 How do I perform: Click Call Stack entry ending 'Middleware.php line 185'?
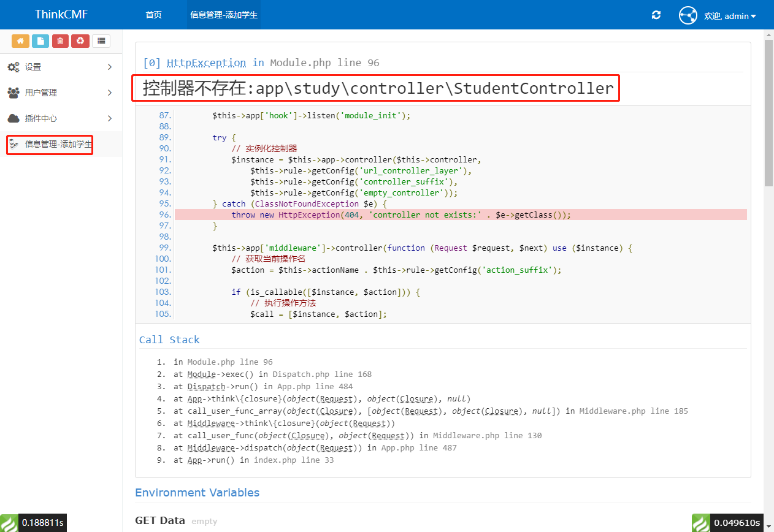[431, 411]
